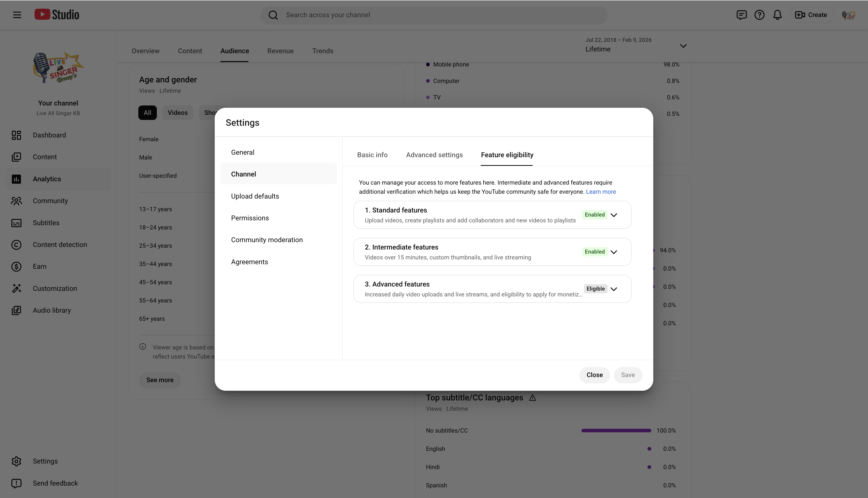
Task: Click the Enabled badge for Standard features
Action: pyautogui.click(x=594, y=215)
